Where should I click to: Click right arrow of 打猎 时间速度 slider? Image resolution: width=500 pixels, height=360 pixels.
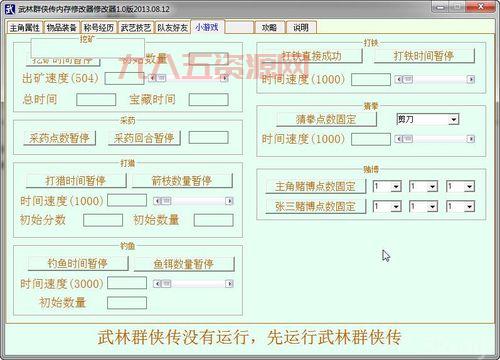click(x=229, y=201)
